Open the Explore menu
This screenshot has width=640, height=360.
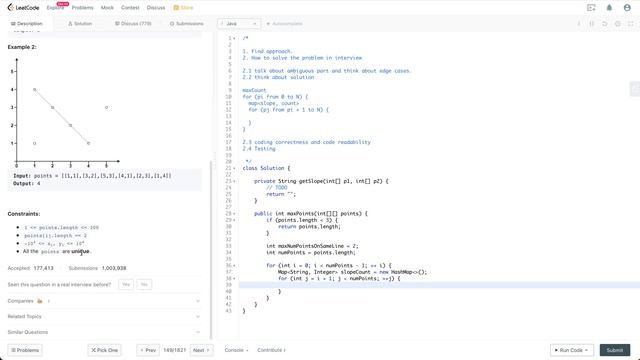[55, 8]
